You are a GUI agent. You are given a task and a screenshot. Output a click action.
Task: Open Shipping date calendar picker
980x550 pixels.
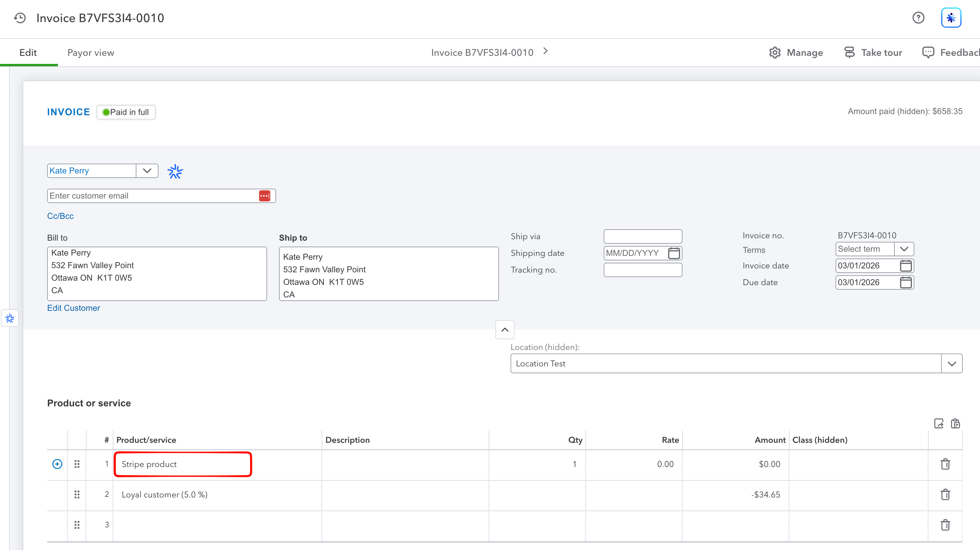click(674, 253)
